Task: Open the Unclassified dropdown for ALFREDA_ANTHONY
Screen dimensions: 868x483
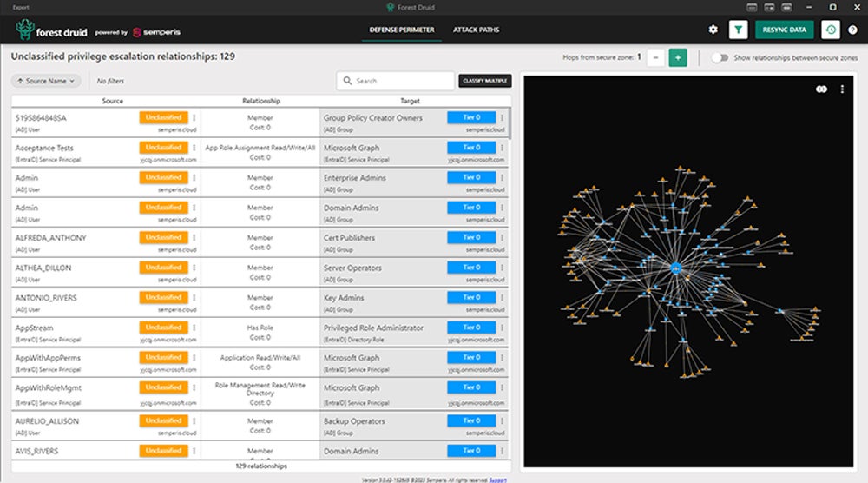Action: [163, 237]
